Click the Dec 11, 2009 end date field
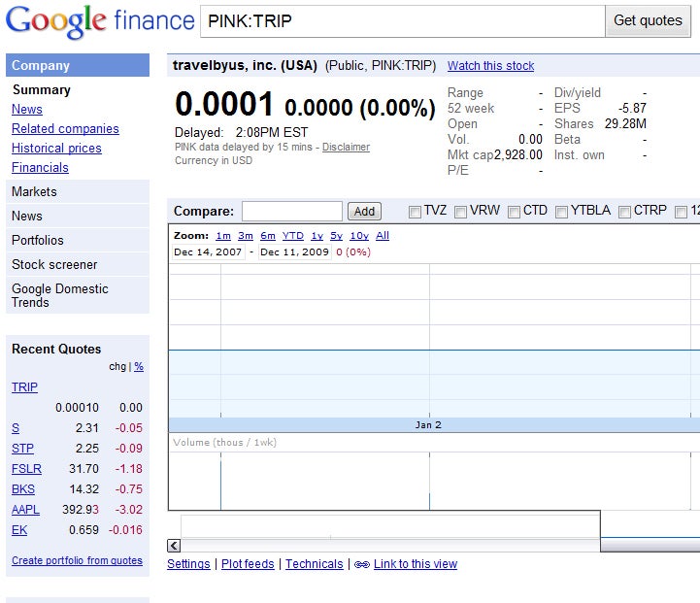This screenshot has height=603, width=700. click(x=294, y=252)
